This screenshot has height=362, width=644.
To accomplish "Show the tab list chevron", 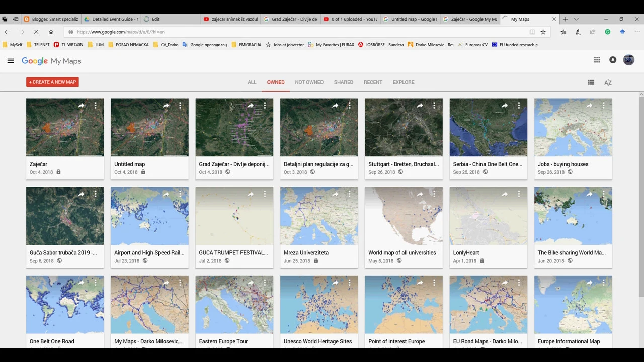I will [x=576, y=19].
